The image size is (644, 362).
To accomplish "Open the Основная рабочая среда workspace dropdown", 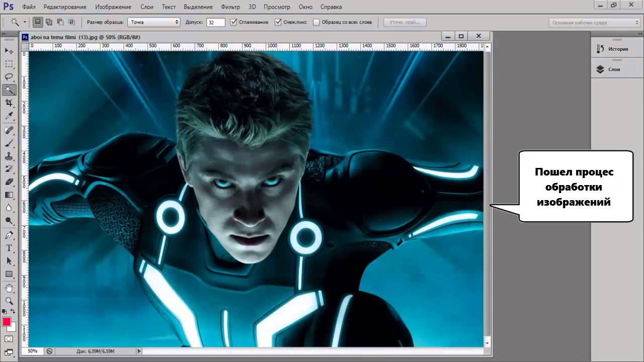I will point(594,23).
